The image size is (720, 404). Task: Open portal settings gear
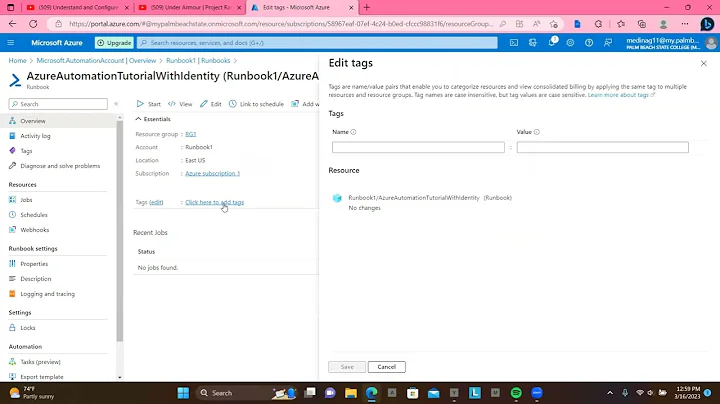point(570,43)
